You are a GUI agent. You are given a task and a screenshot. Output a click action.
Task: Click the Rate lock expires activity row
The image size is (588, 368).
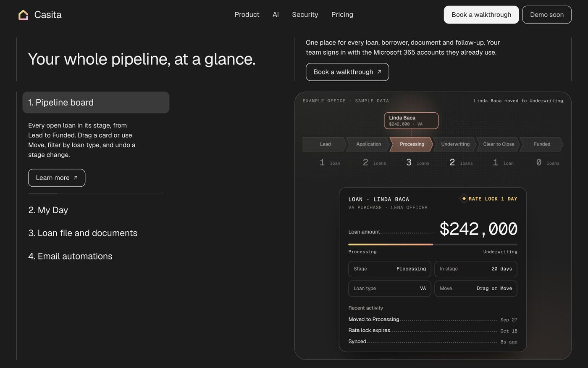433,331
